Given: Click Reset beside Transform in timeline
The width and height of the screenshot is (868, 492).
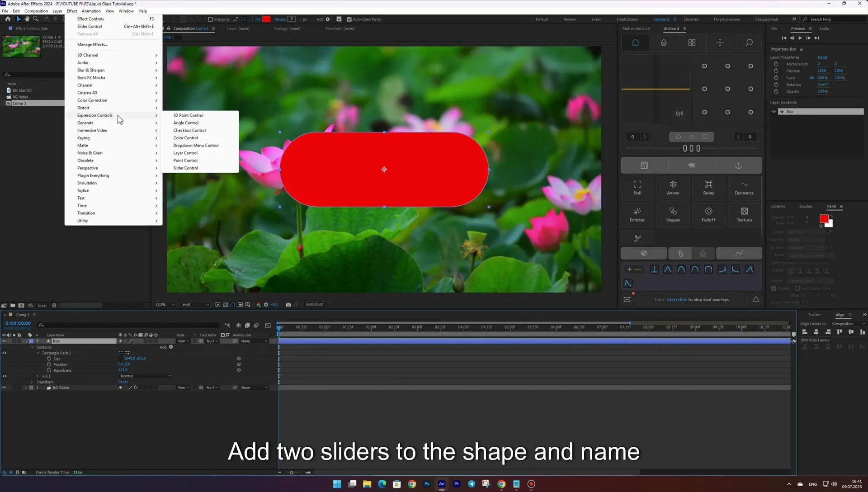Looking at the screenshot, I should coord(123,382).
